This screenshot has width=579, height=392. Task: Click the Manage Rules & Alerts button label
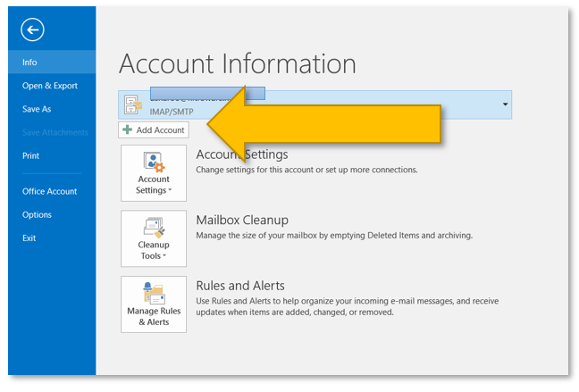tap(153, 316)
